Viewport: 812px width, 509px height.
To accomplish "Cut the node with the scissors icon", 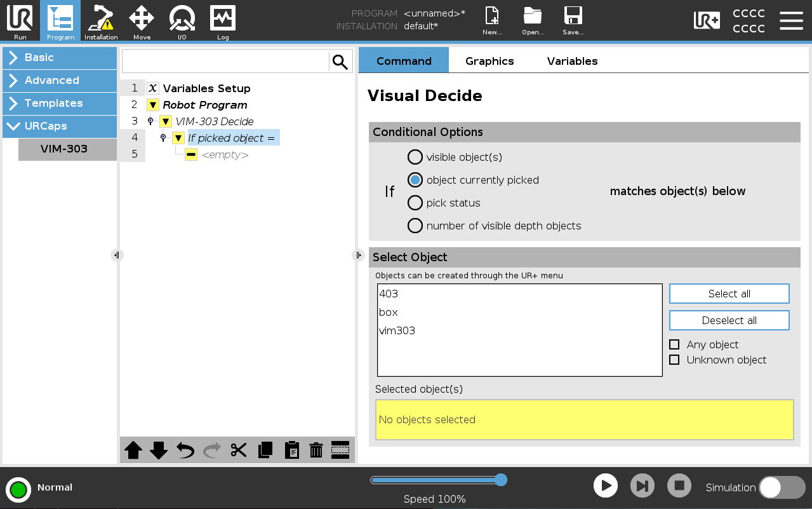I will [x=239, y=451].
